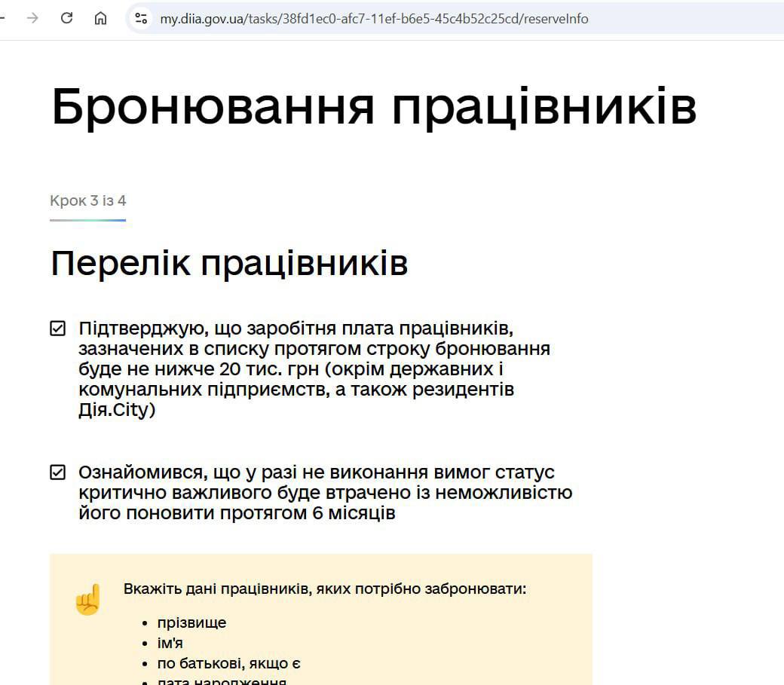This screenshot has height=685, width=784.
Task: Click the 'Крок 3 із 4' step indicator
Action: pos(87,200)
